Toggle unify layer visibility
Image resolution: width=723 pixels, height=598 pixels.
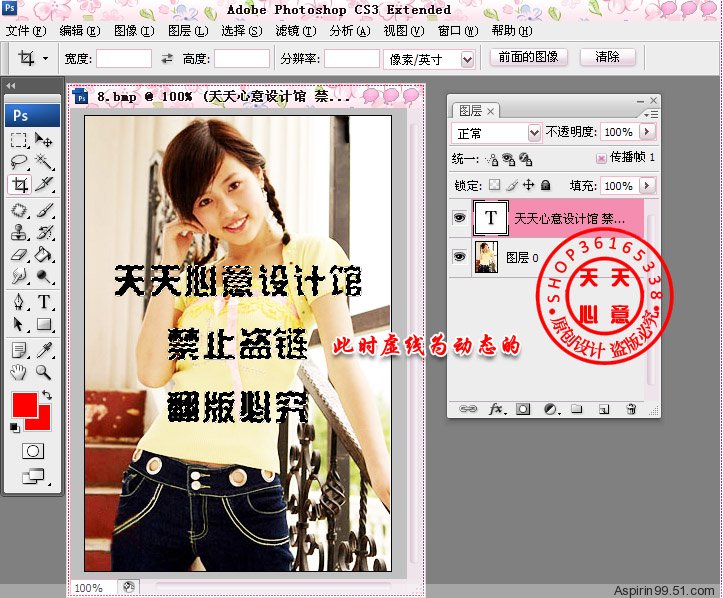[x=509, y=160]
